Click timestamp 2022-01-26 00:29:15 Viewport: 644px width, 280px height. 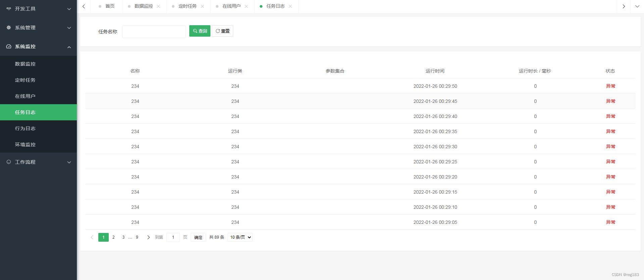coord(435,192)
